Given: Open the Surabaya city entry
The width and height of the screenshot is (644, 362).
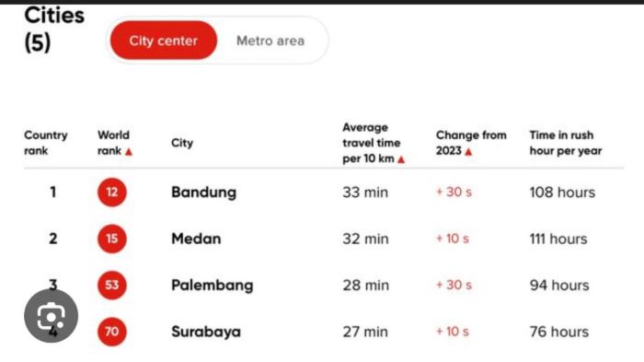Looking at the screenshot, I should point(206,332).
